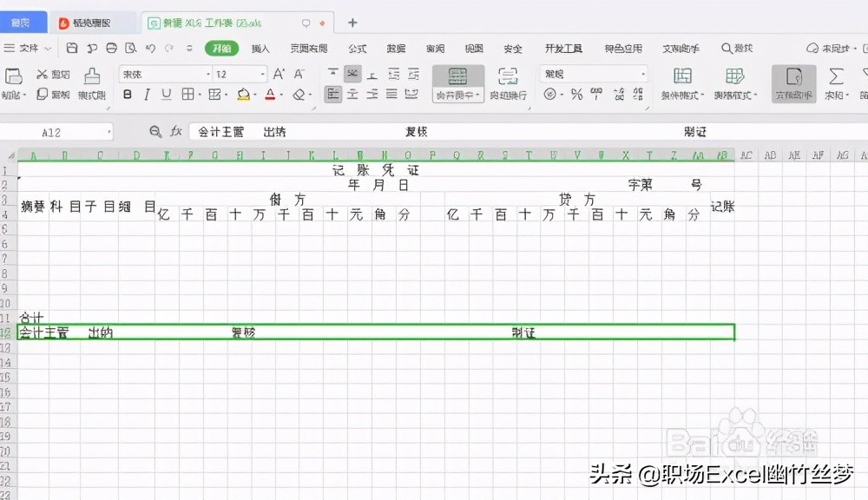Click the Save icon in quick access toolbar
This screenshot has height=500, width=868.
coord(73,49)
